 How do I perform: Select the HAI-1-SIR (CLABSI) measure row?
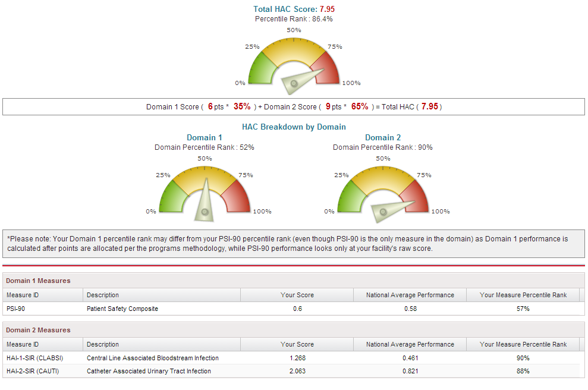pyautogui.click(x=291, y=358)
